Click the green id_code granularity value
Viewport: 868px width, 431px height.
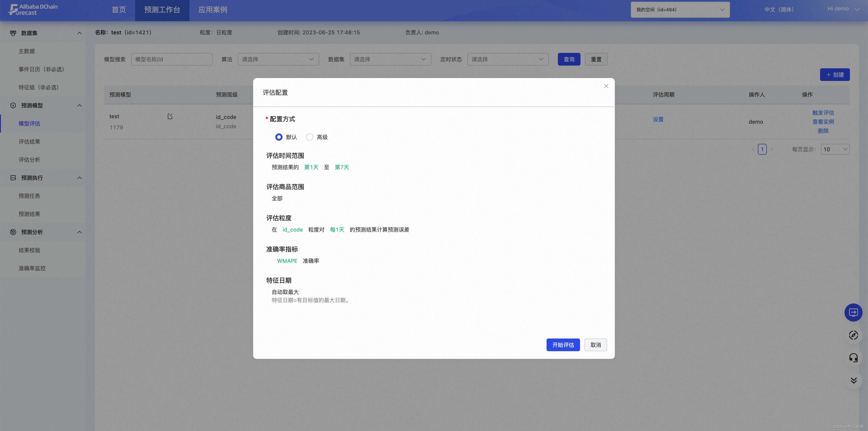click(292, 230)
